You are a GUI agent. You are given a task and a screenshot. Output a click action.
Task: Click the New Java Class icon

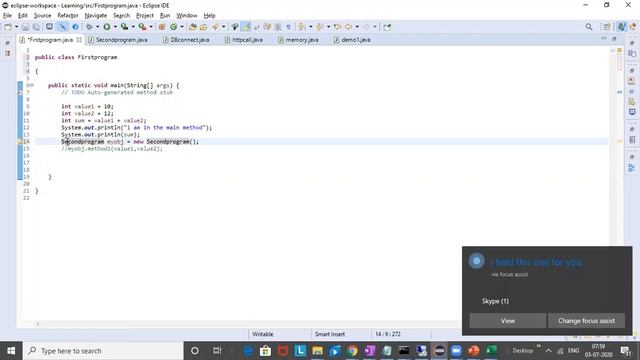click(173, 27)
